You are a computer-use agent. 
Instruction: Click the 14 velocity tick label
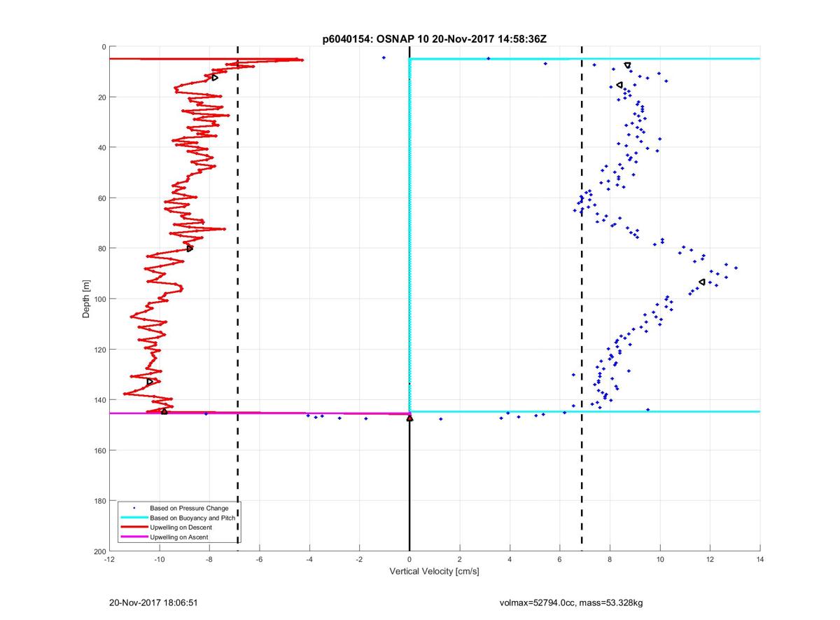[760, 560]
